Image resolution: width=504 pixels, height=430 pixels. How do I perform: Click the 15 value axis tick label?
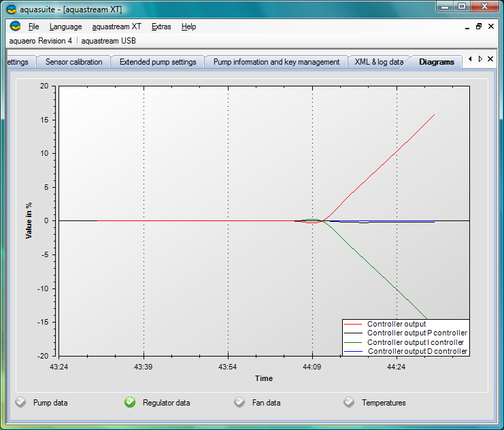click(44, 120)
